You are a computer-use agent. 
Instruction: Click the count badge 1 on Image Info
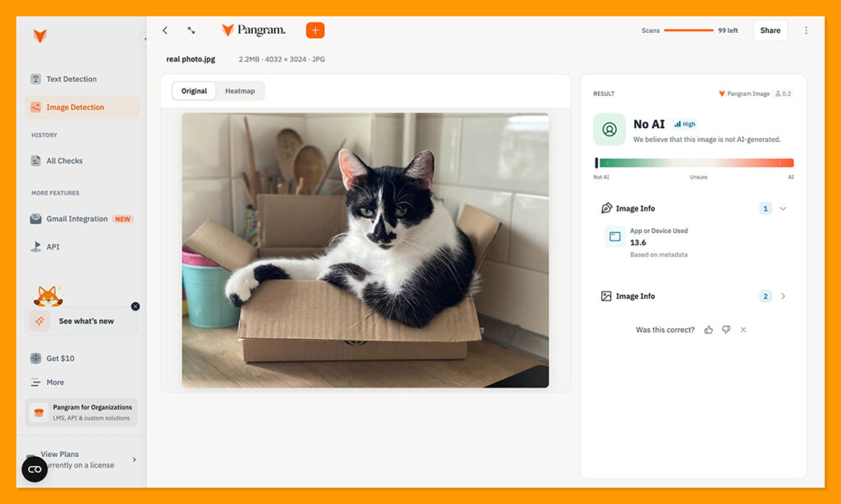click(765, 208)
